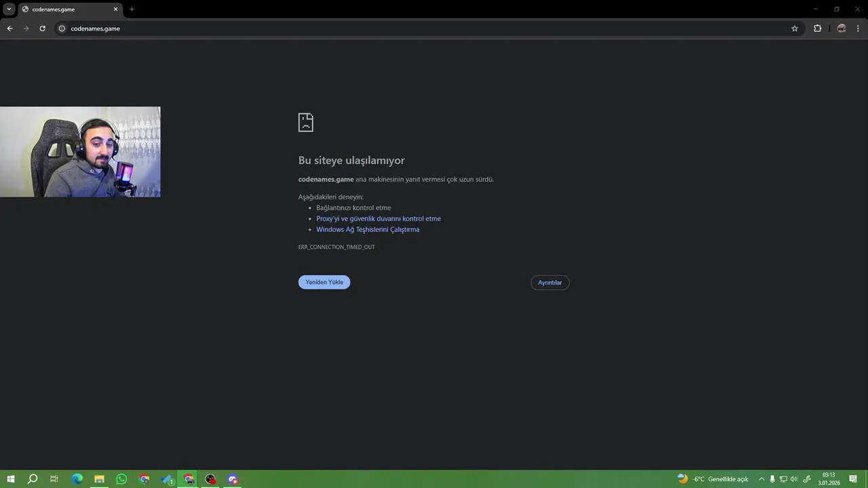The image size is (868, 488).
Task: Open the Chrome three-dot menu
Action: pyautogui.click(x=859, y=28)
